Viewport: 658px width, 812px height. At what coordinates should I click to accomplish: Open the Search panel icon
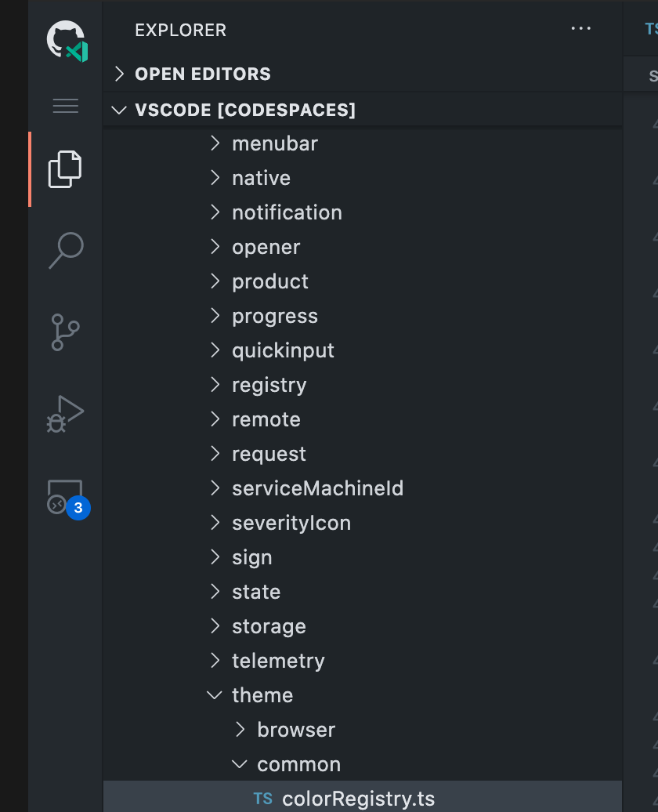tap(66, 249)
